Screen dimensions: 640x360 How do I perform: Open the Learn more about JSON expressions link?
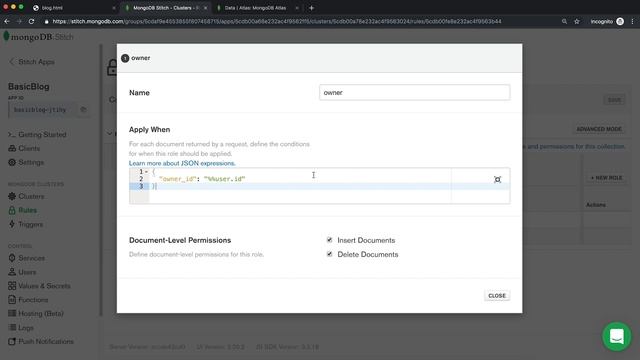182,163
